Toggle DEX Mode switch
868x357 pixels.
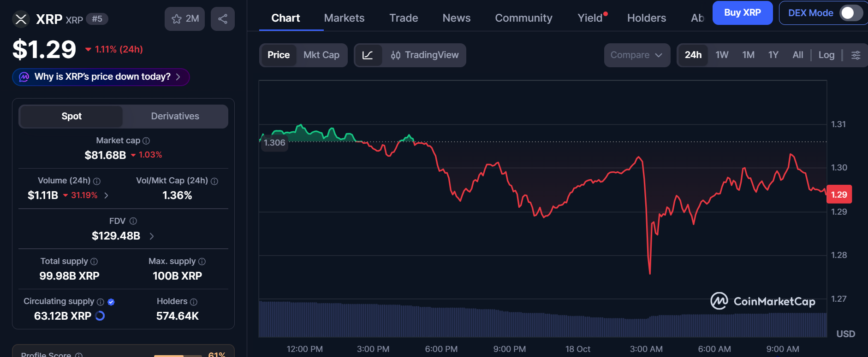(x=851, y=13)
